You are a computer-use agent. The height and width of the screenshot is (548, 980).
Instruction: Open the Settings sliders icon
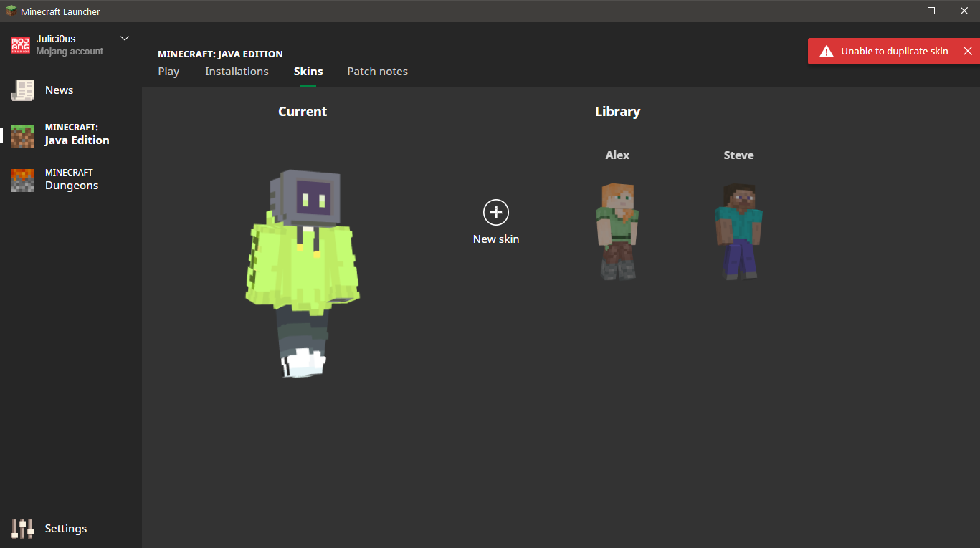22,529
